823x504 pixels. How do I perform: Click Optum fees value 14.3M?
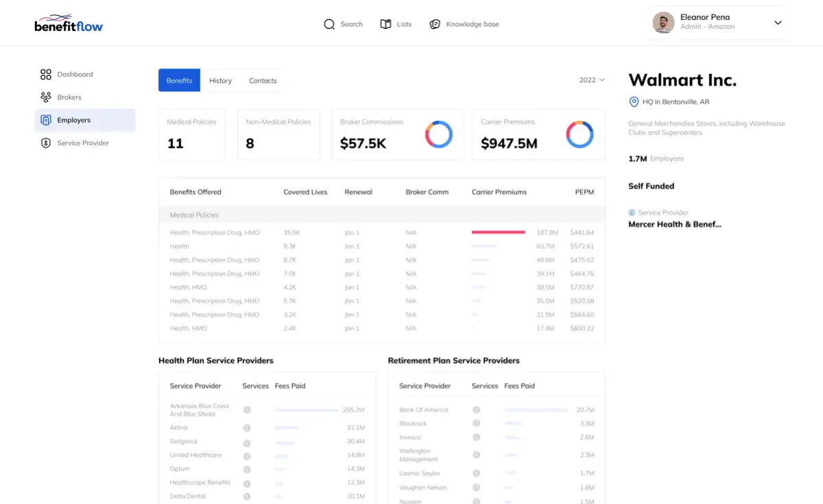(355, 469)
